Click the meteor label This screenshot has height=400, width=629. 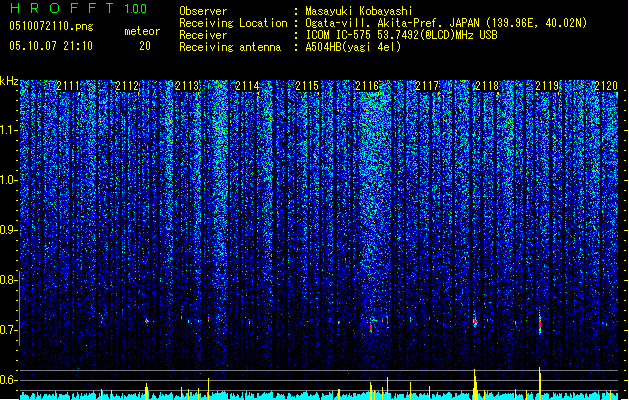tap(142, 31)
